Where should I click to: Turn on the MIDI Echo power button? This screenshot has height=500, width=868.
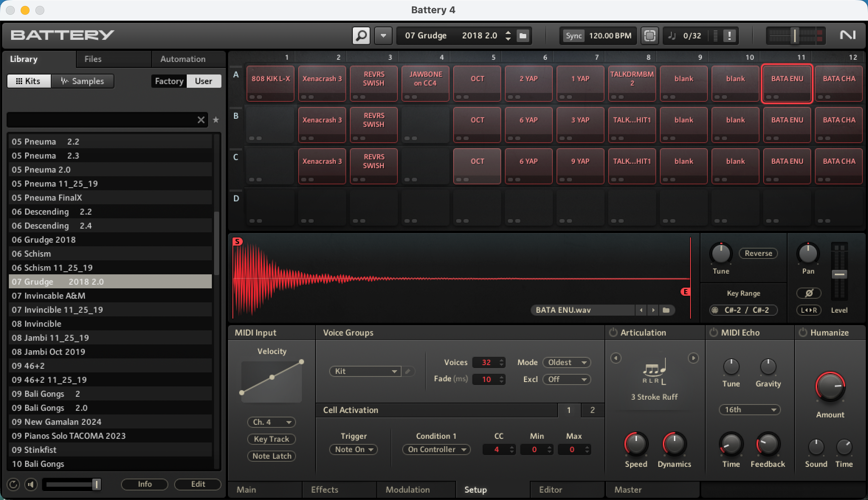pos(714,333)
